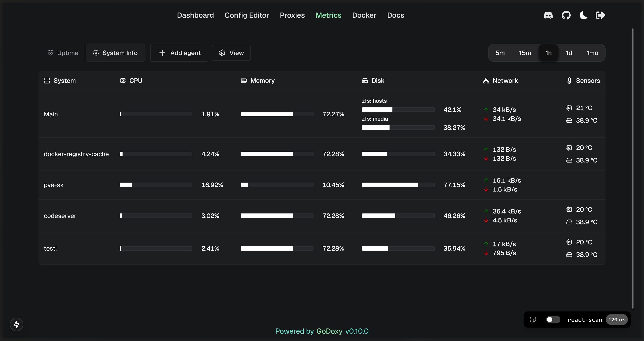Go to the Config Editor page
Image resolution: width=644 pixels, height=341 pixels.
(246, 15)
